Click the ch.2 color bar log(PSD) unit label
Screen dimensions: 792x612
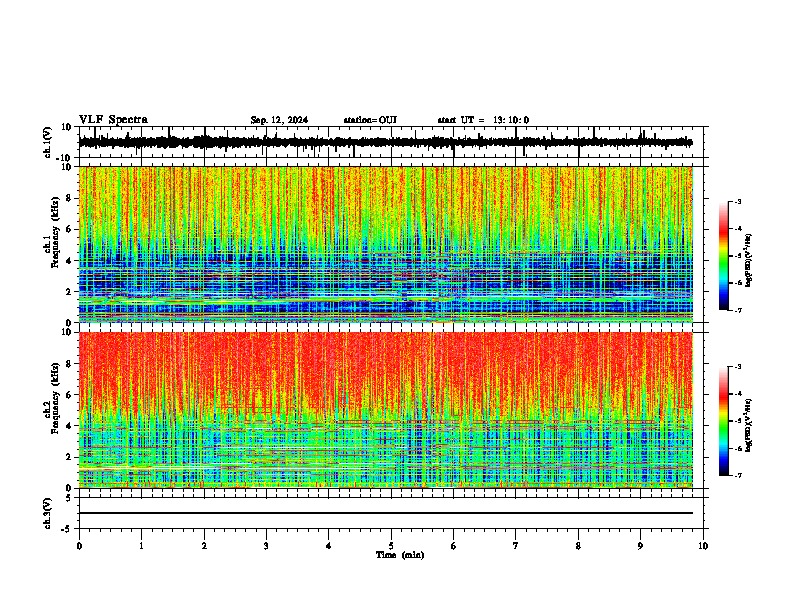click(749, 425)
